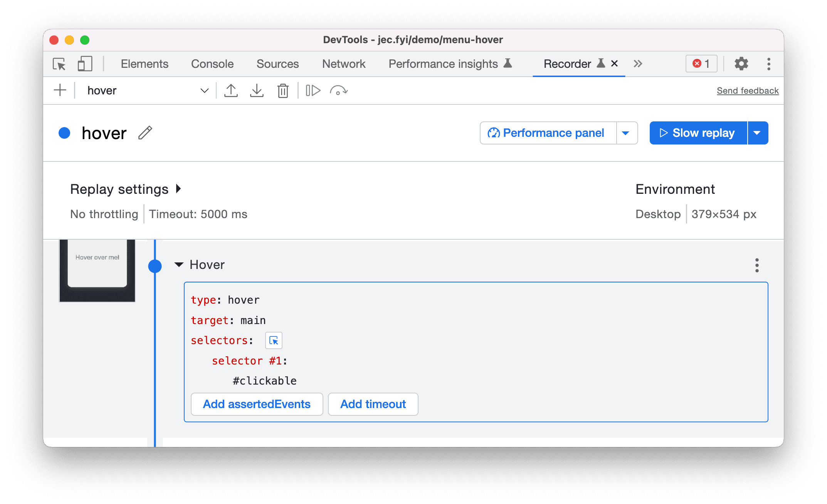The height and width of the screenshot is (504, 827).
Task: Click the three-dot menu on Hover step
Action: pos(757,265)
